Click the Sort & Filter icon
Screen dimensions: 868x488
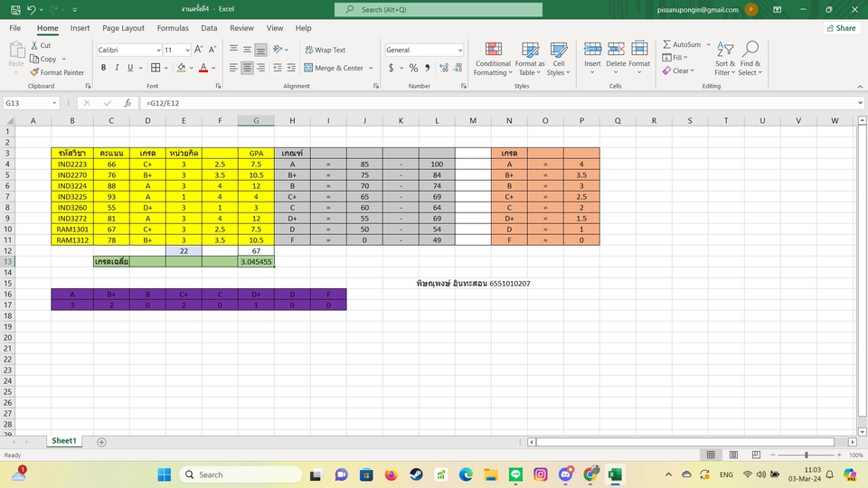pyautogui.click(x=724, y=56)
